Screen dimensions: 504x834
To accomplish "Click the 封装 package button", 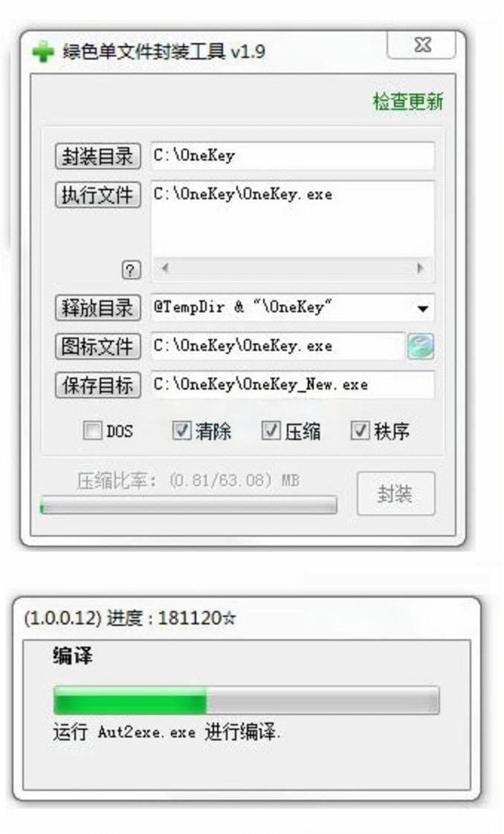I will click(395, 494).
